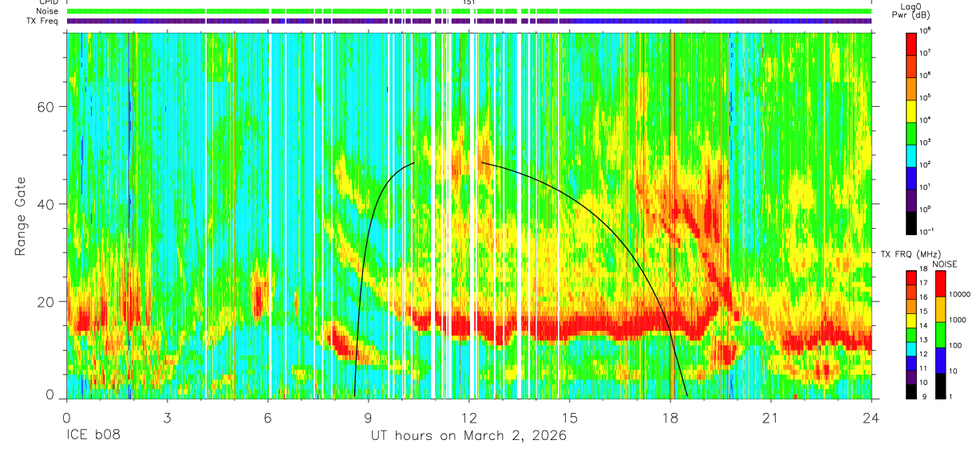Click the purple segment of the Lag0 Pwr colorbar
This screenshot has height=452, width=980.
(x=911, y=198)
